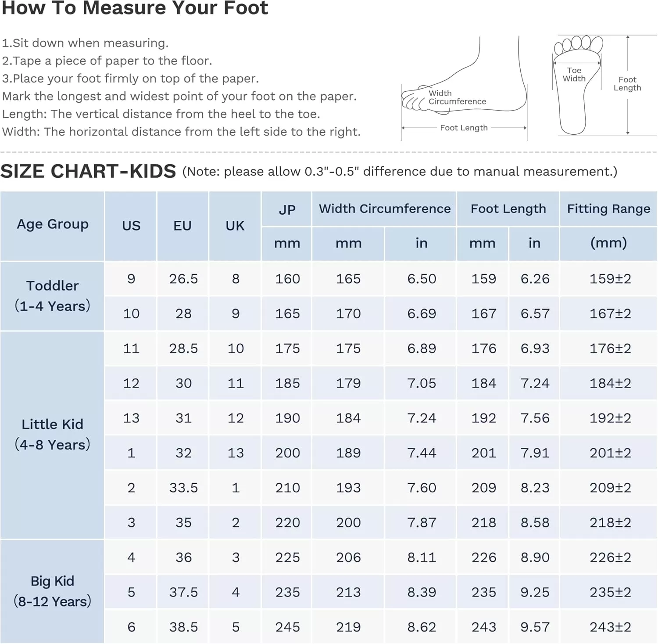Click EU size 26.5 in first row
Image resolution: width=658 pixels, height=644 pixels.
[x=183, y=279]
